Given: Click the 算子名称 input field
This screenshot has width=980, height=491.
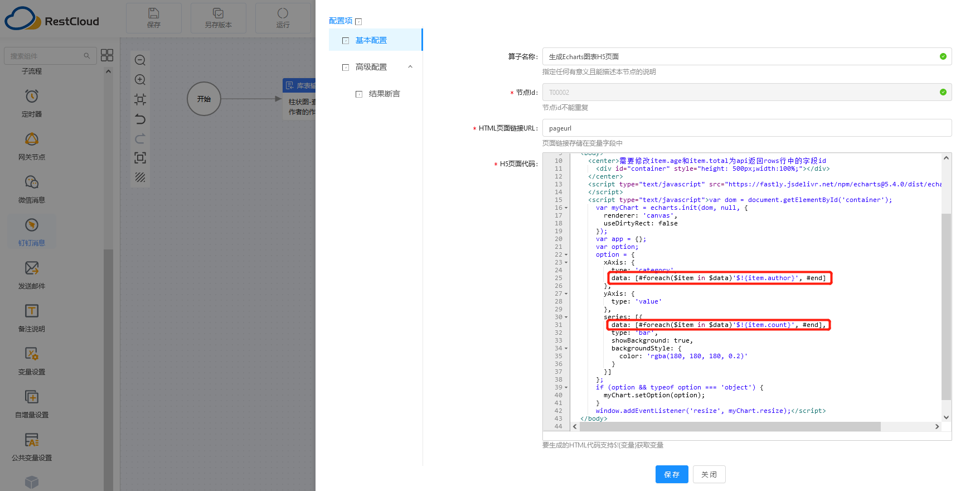Looking at the screenshot, I should coord(747,56).
